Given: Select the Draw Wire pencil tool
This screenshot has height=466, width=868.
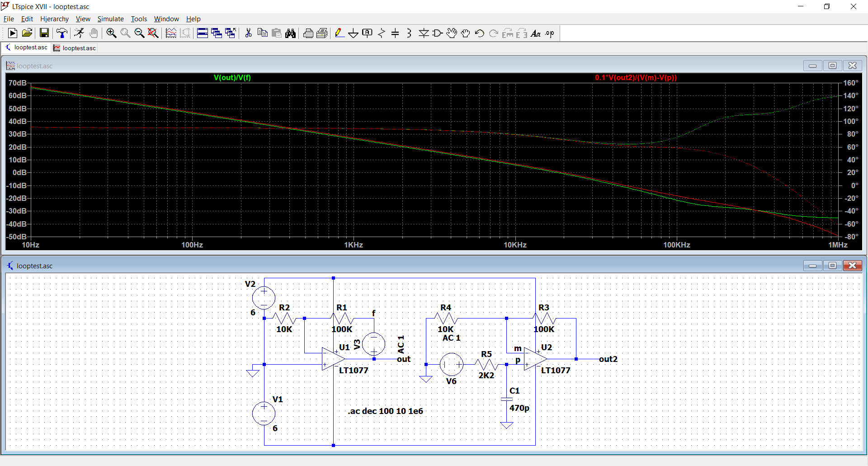Looking at the screenshot, I should pyautogui.click(x=340, y=33).
